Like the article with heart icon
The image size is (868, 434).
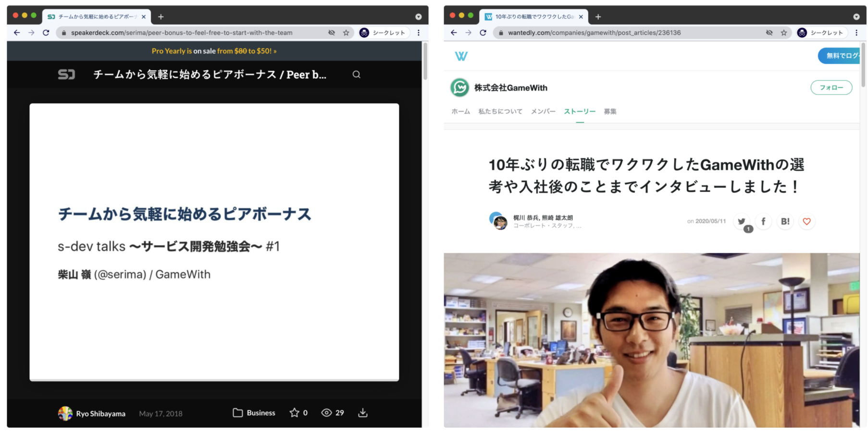pos(806,221)
